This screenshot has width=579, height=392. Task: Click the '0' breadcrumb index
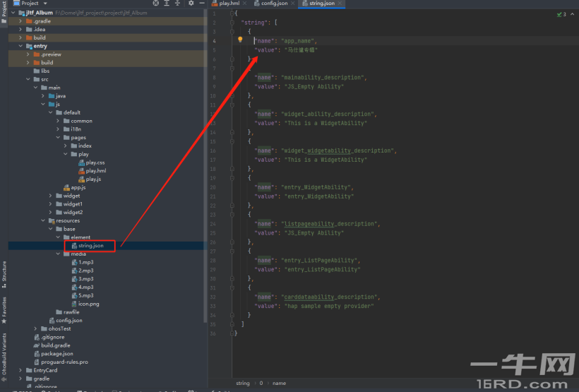261,383
